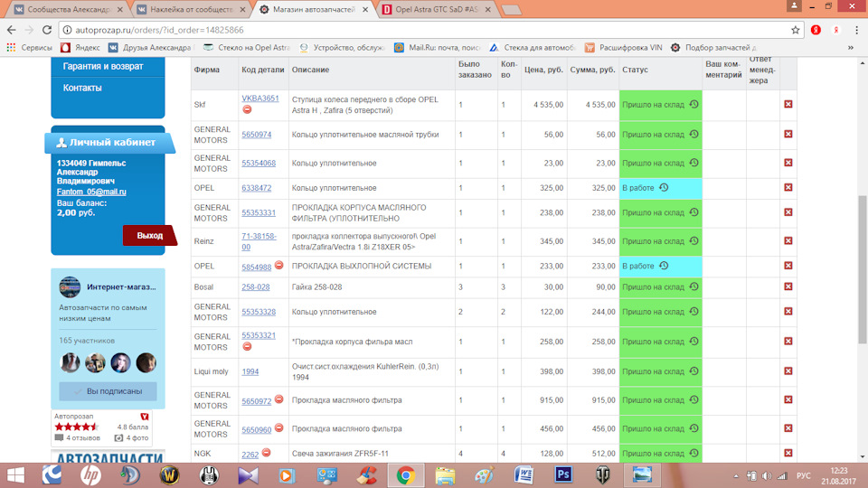Viewport: 868px width, 488px height.
Task: Open part code link 258-028
Action: (x=256, y=287)
